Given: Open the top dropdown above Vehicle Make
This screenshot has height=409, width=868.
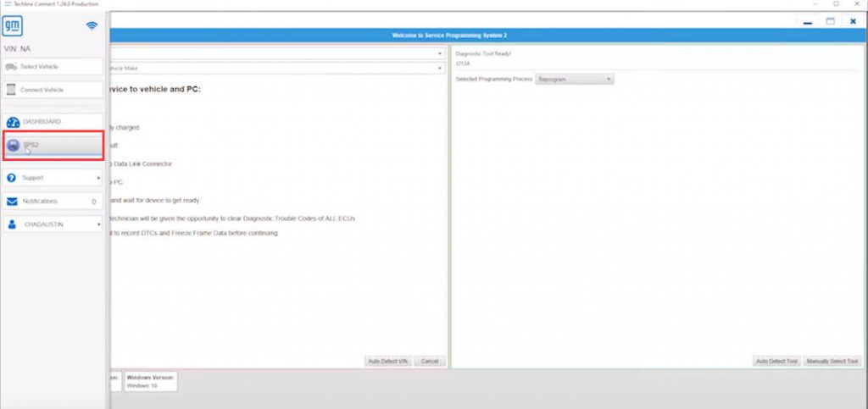Looking at the screenshot, I should click(440, 53).
